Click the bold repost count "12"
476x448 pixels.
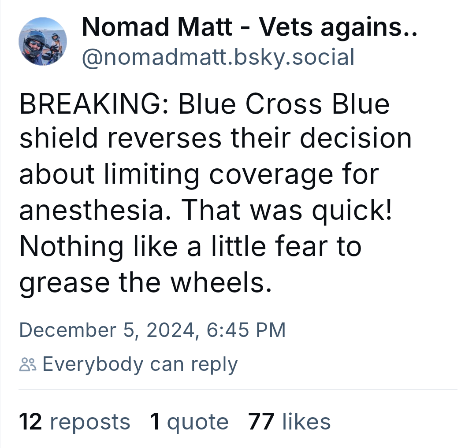(x=30, y=422)
